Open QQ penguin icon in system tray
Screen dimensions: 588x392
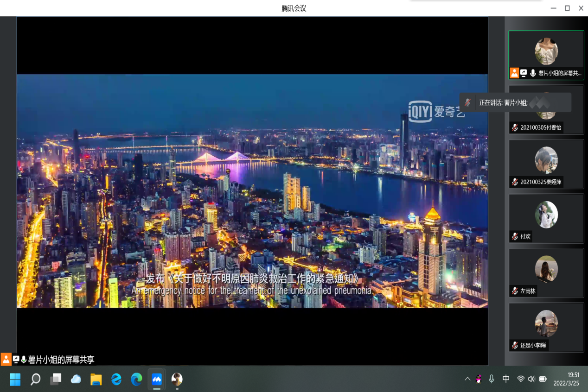coord(479,379)
